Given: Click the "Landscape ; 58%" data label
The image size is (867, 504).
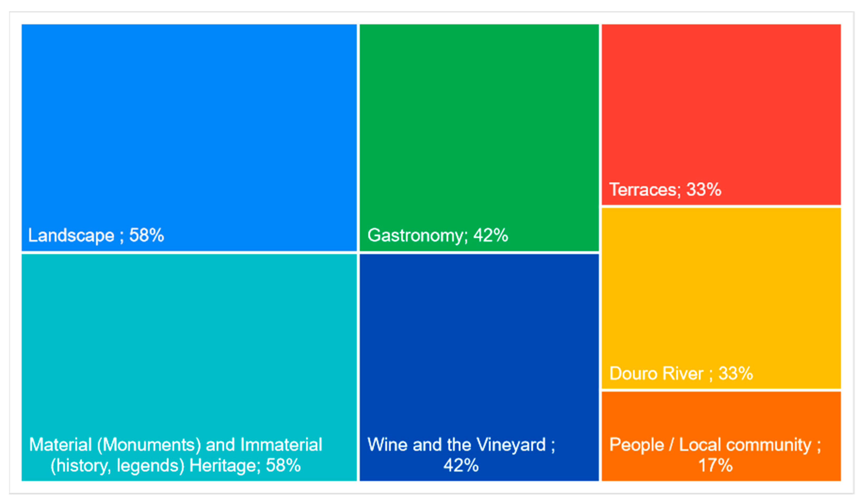Looking at the screenshot, I should pyautogui.click(x=96, y=235).
